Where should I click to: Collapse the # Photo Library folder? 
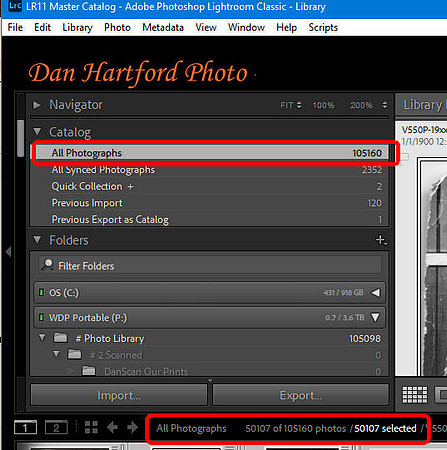(42, 338)
